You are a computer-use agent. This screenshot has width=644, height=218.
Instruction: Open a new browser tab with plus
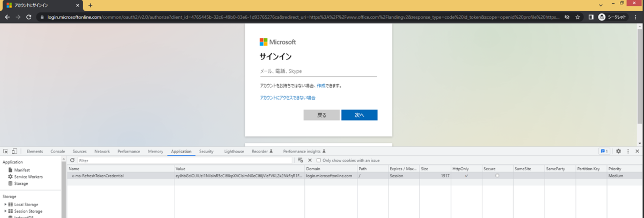coord(90,5)
